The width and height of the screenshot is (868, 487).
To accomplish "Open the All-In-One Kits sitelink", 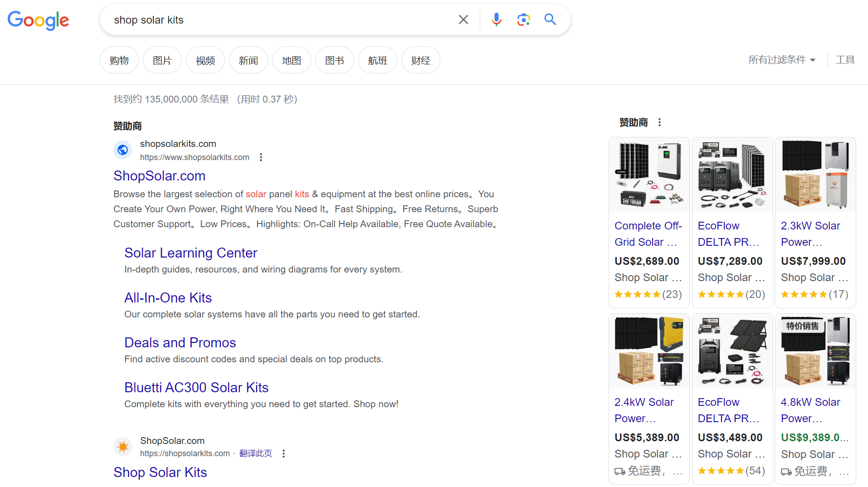I will point(168,298).
